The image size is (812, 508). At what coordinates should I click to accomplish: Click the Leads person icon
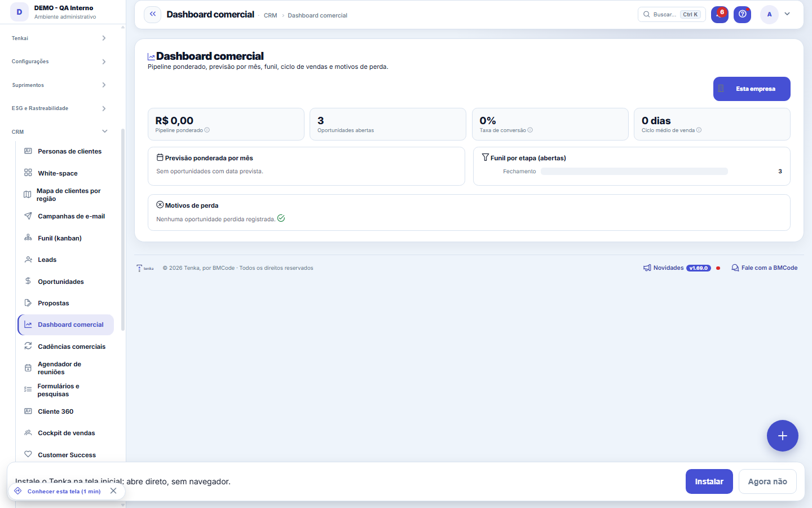[28, 260]
